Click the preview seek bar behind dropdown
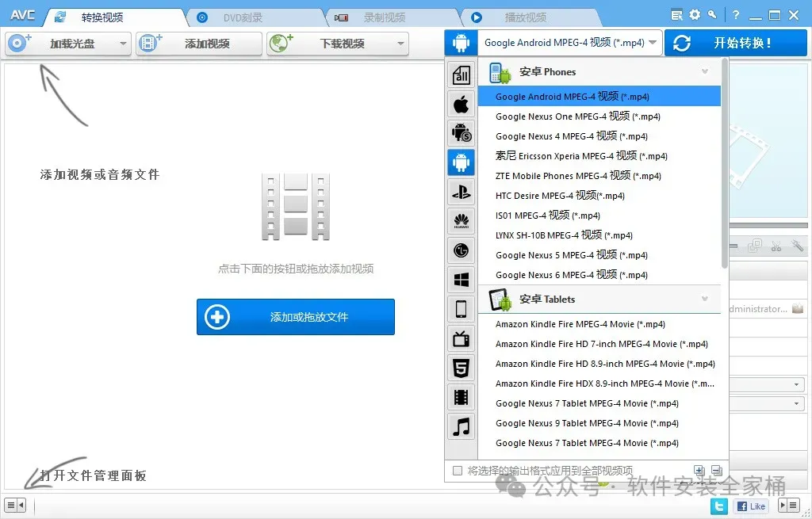The image size is (812, 519). coord(768,226)
